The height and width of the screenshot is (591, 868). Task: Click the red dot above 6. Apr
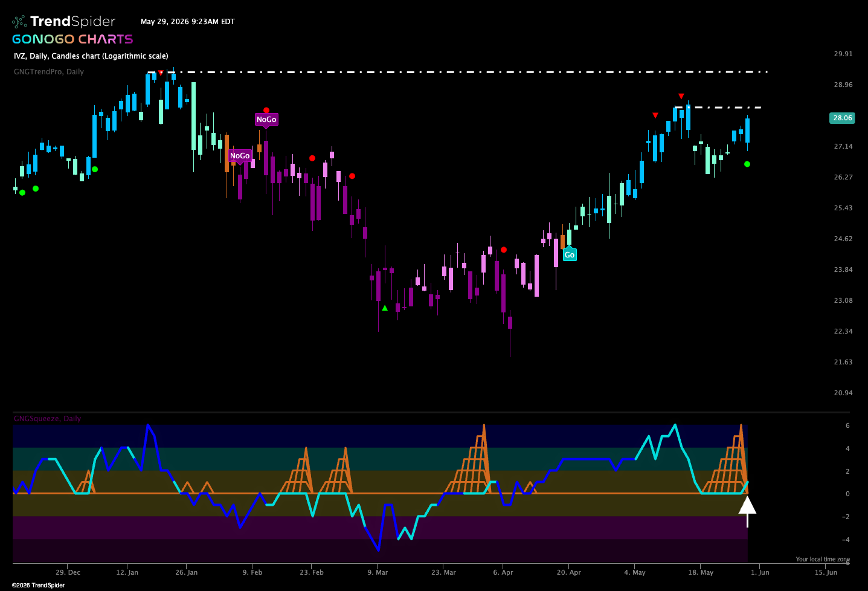pos(504,250)
